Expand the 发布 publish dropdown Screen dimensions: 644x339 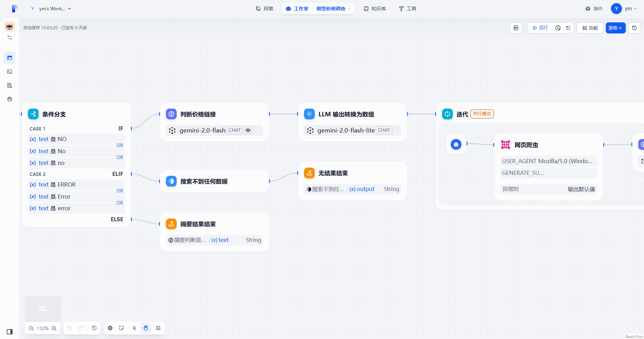click(615, 28)
